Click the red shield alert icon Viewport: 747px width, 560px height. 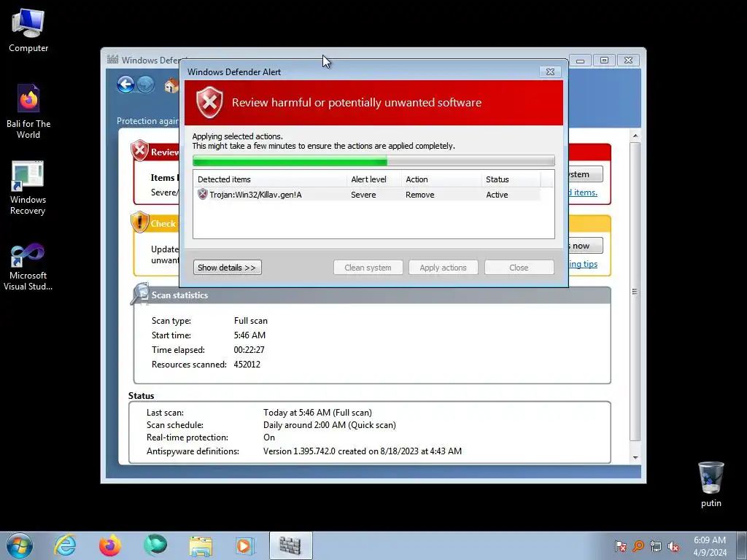pyautogui.click(x=209, y=102)
